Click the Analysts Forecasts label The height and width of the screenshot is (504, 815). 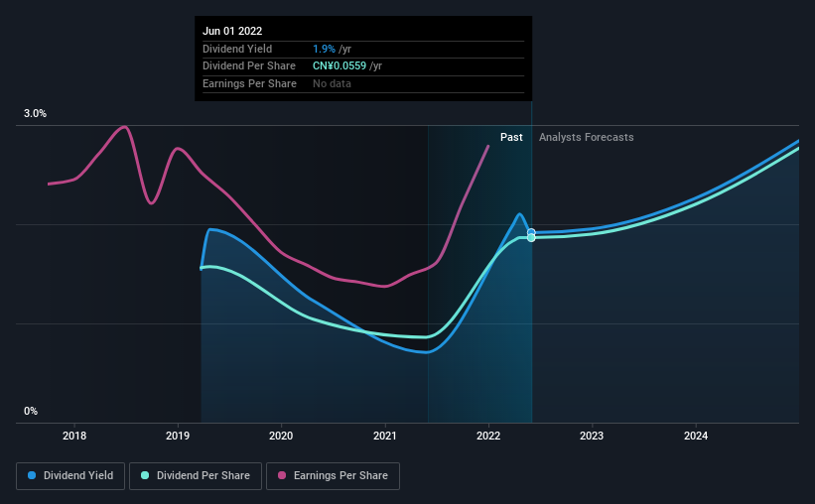coord(587,137)
